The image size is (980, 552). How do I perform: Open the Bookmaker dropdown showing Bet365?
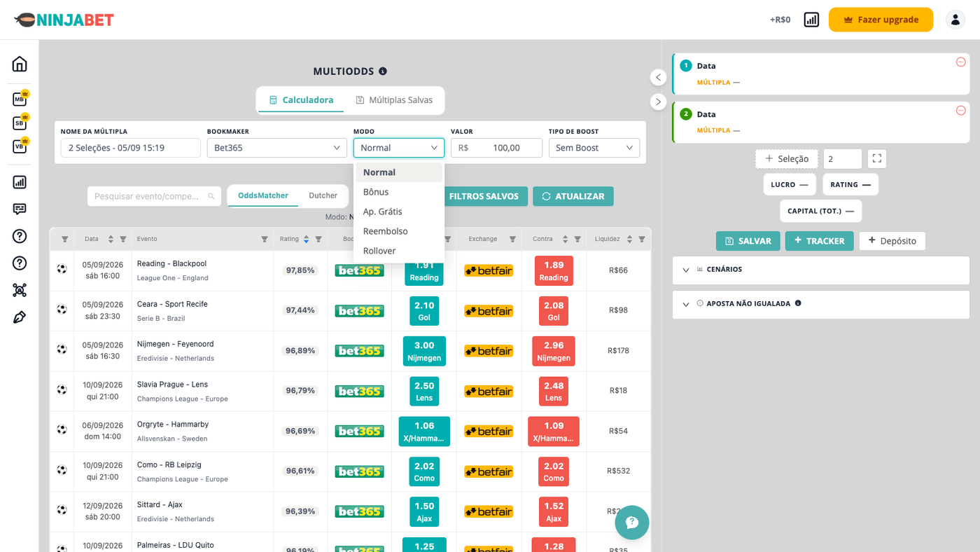(277, 148)
